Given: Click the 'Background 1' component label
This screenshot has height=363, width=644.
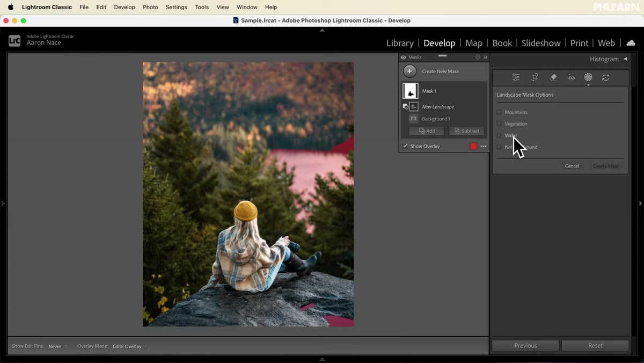Looking at the screenshot, I should (436, 119).
